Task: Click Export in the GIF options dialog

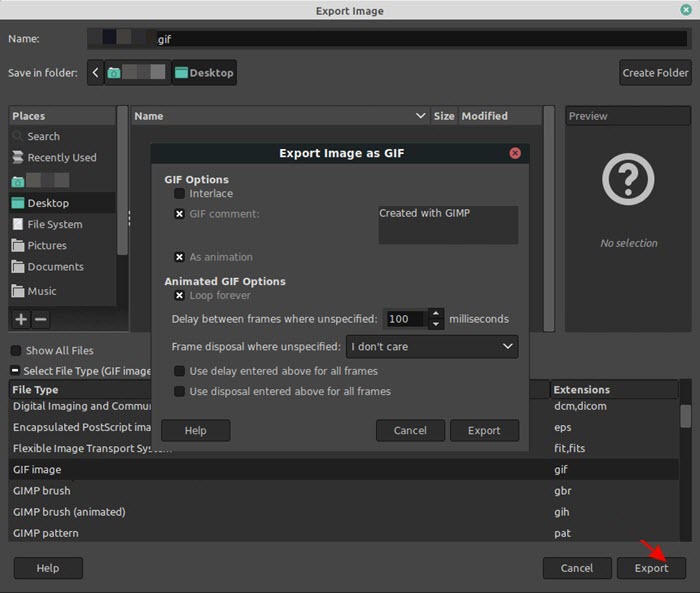Action: (x=484, y=430)
